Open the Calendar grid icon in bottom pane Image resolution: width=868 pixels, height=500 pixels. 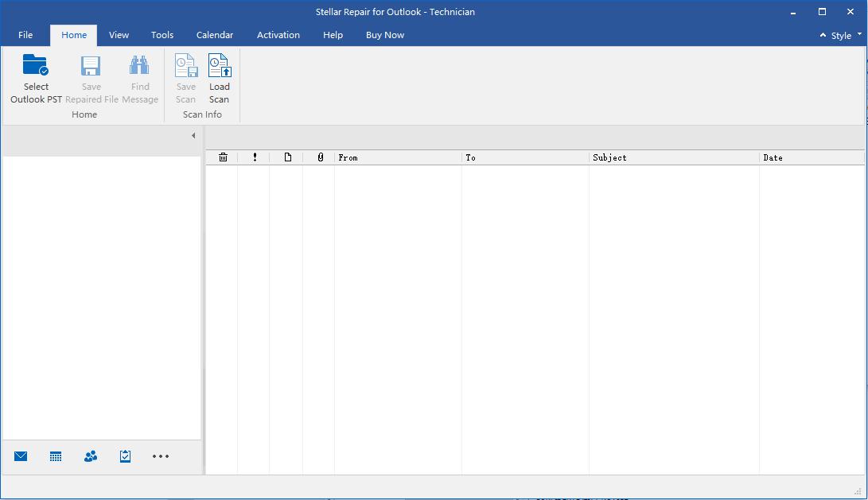pyautogui.click(x=56, y=456)
